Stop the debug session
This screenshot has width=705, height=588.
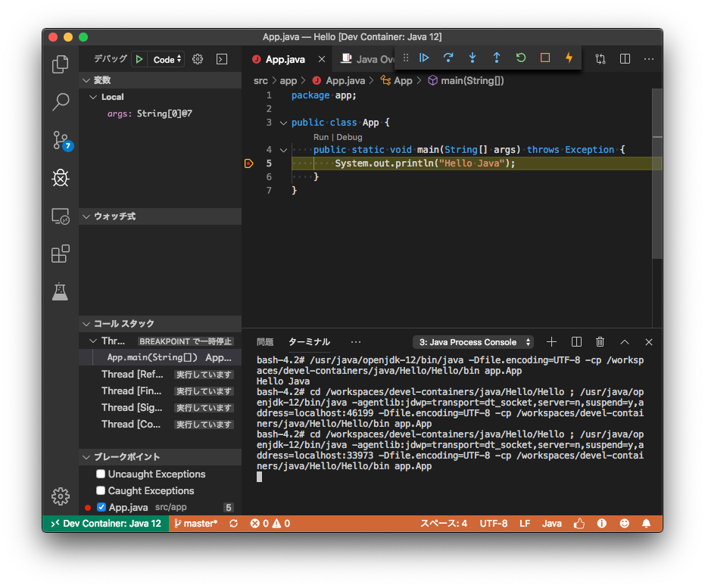[x=545, y=58]
